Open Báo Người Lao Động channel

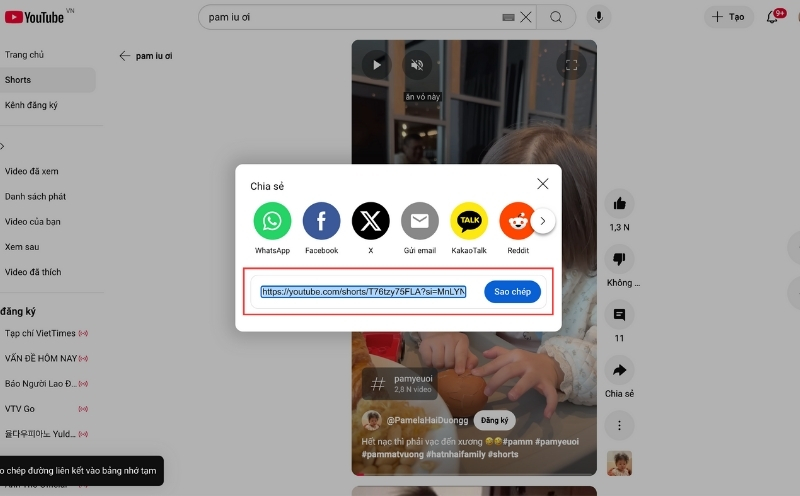point(41,383)
